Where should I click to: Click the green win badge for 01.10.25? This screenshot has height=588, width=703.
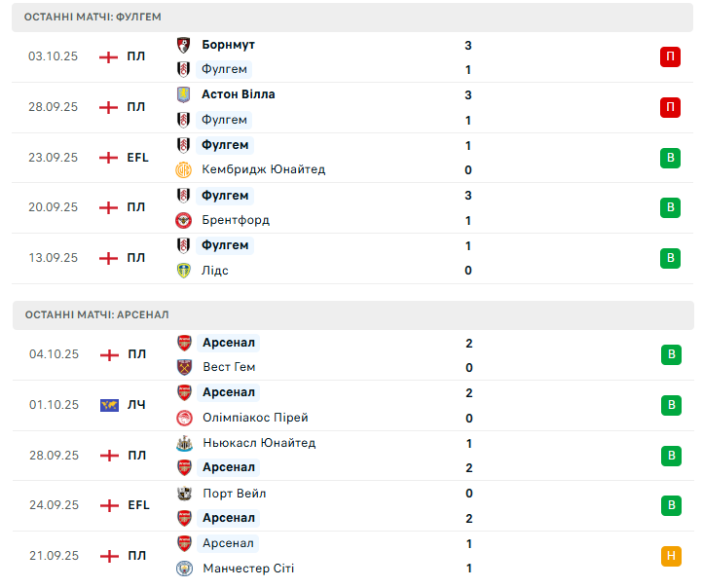[670, 405]
